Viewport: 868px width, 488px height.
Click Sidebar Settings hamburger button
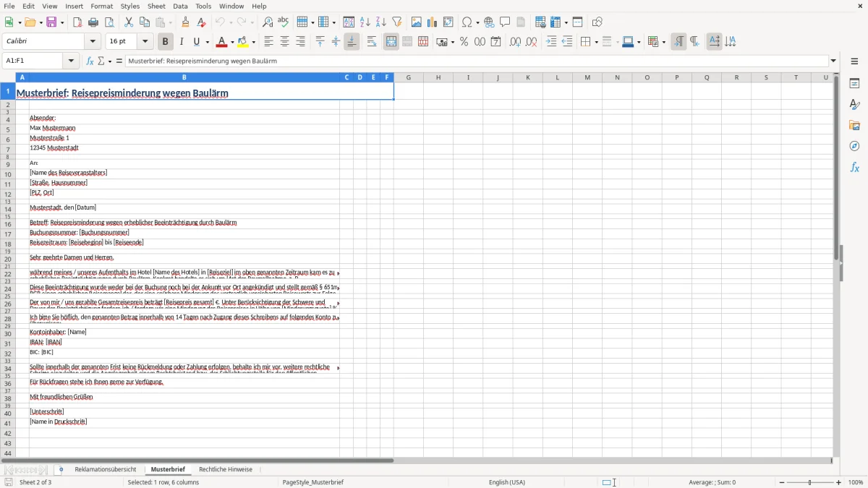pyautogui.click(x=854, y=63)
